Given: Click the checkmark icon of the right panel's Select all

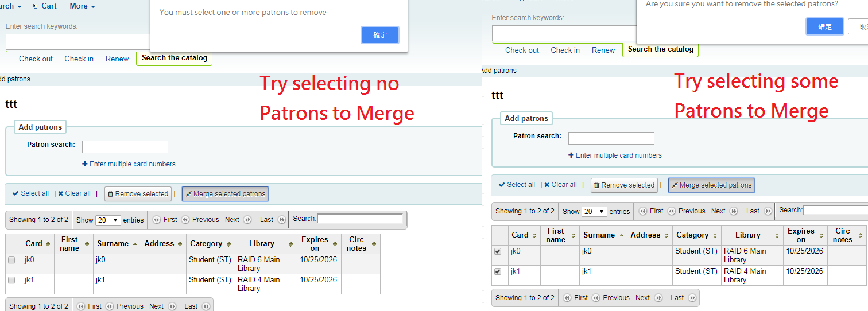Looking at the screenshot, I should pos(502,185).
